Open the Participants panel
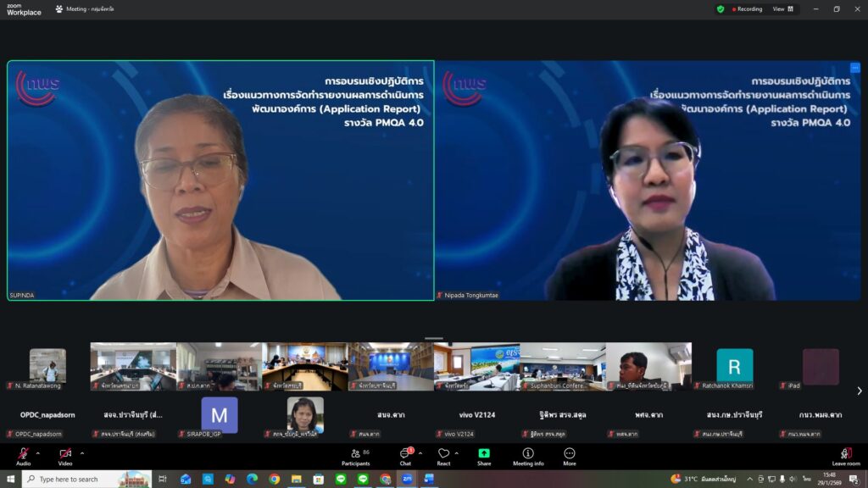The width and height of the screenshot is (868, 488). [355, 457]
